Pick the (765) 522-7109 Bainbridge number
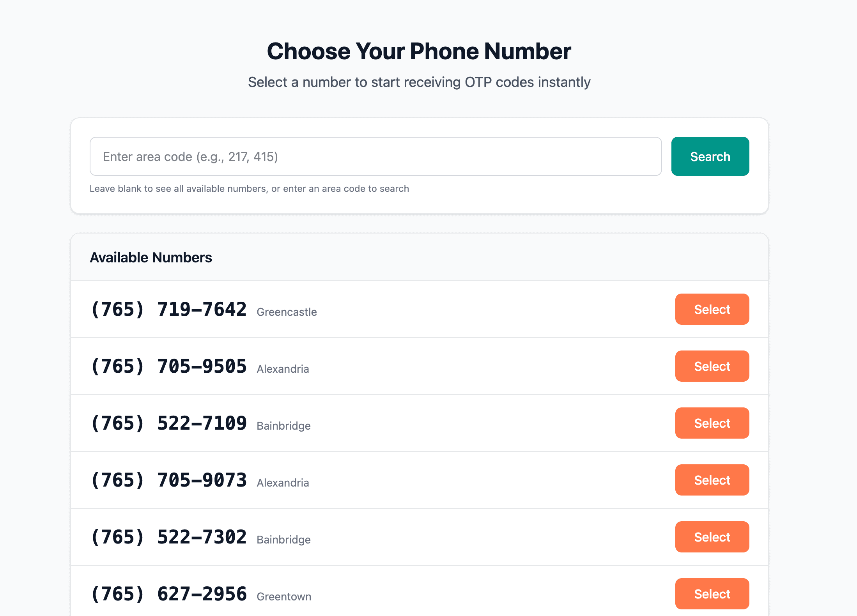The image size is (857, 616). pos(712,423)
